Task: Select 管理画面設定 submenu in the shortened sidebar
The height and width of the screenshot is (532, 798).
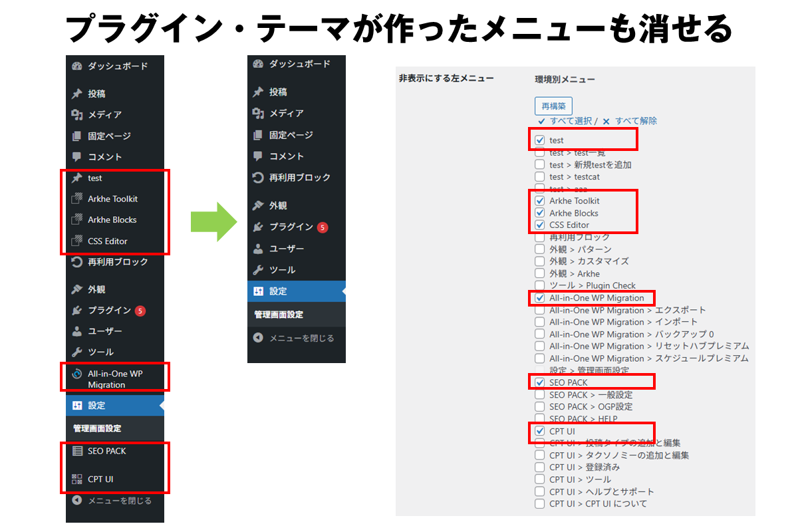Action: click(x=279, y=315)
